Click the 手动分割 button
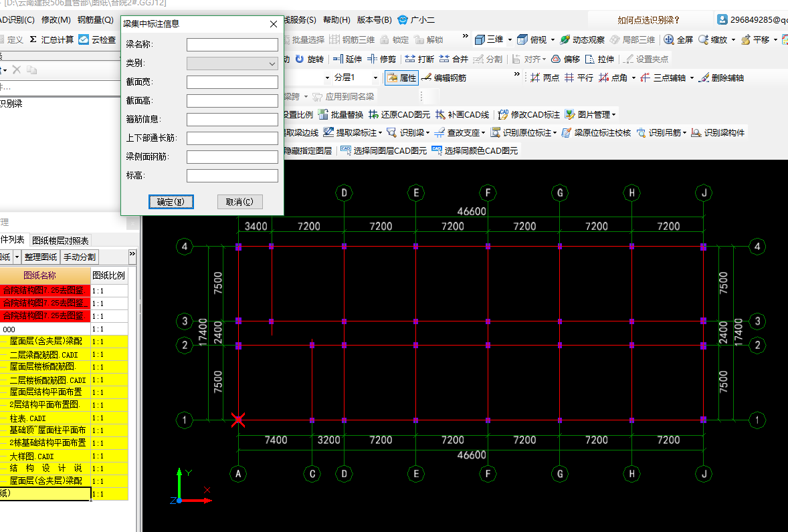The width and height of the screenshot is (788, 532). (79, 257)
